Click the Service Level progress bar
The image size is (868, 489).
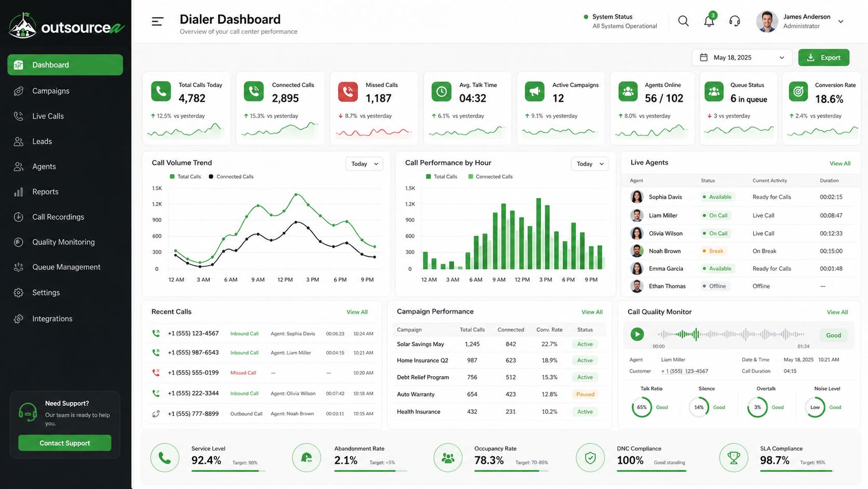click(x=228, y=471)
